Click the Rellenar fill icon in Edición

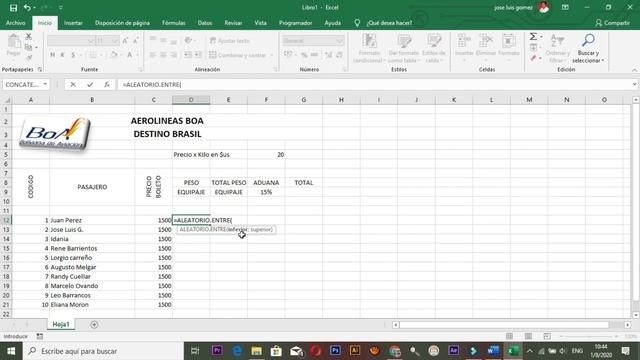point(533,48)
